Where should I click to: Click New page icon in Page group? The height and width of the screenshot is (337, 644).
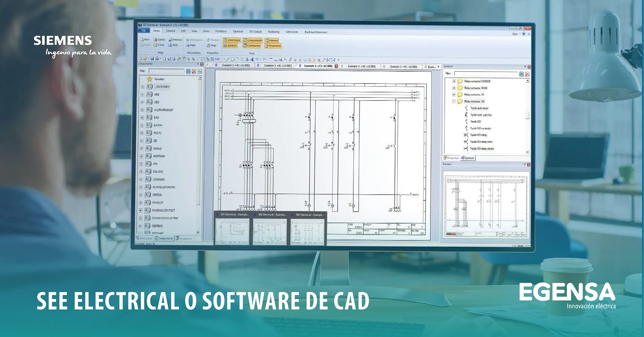(142, 39)
